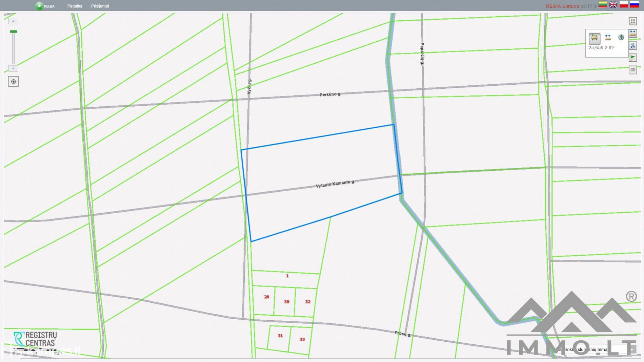Click the REGIA green gem logo
This screenshot has width=644, height=362.
click(x=39, y=6)
